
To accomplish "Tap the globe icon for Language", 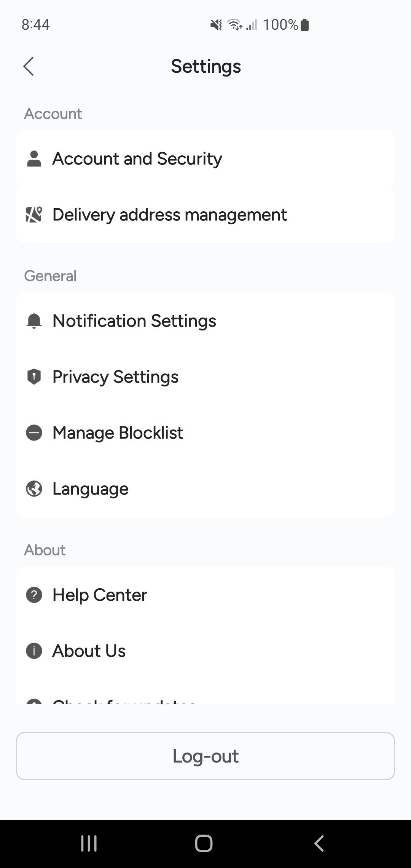I will coord(34,489).
